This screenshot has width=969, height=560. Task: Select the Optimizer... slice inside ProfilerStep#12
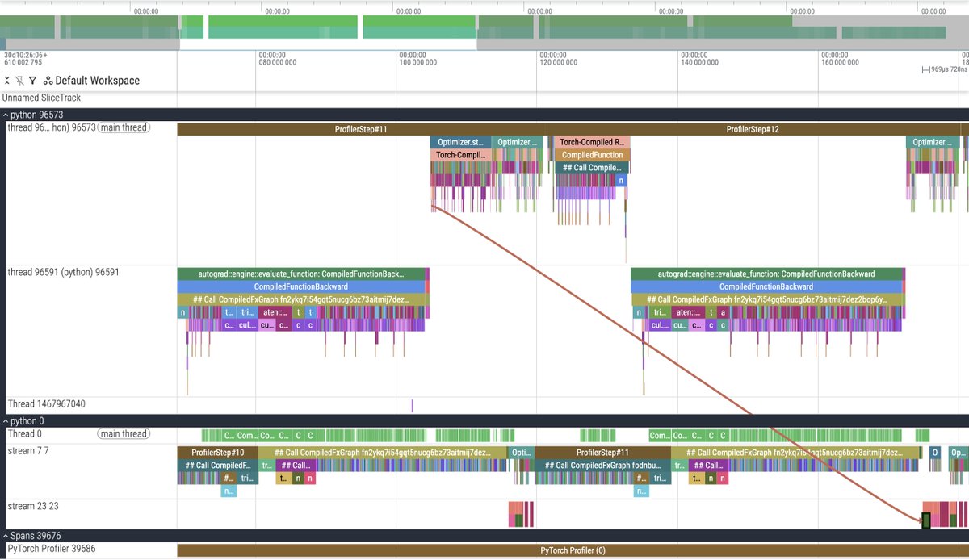[x=934, y=142]
